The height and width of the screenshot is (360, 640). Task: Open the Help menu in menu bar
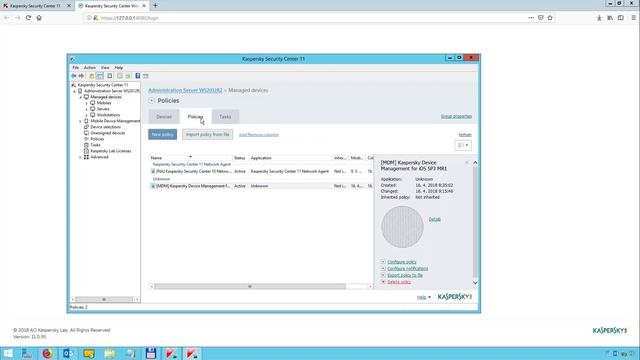point(119,68)
